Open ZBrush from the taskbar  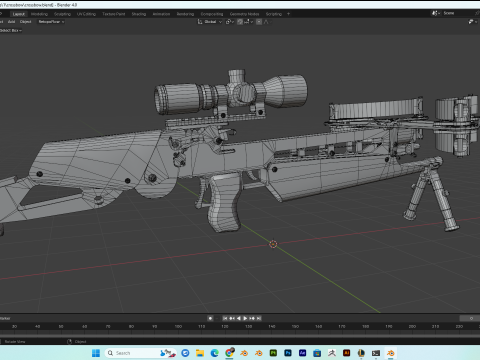pyautogui.click(x=332, y=353)
